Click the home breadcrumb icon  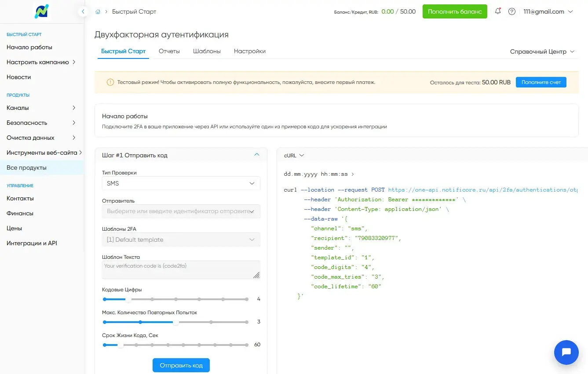pos(98,12)
